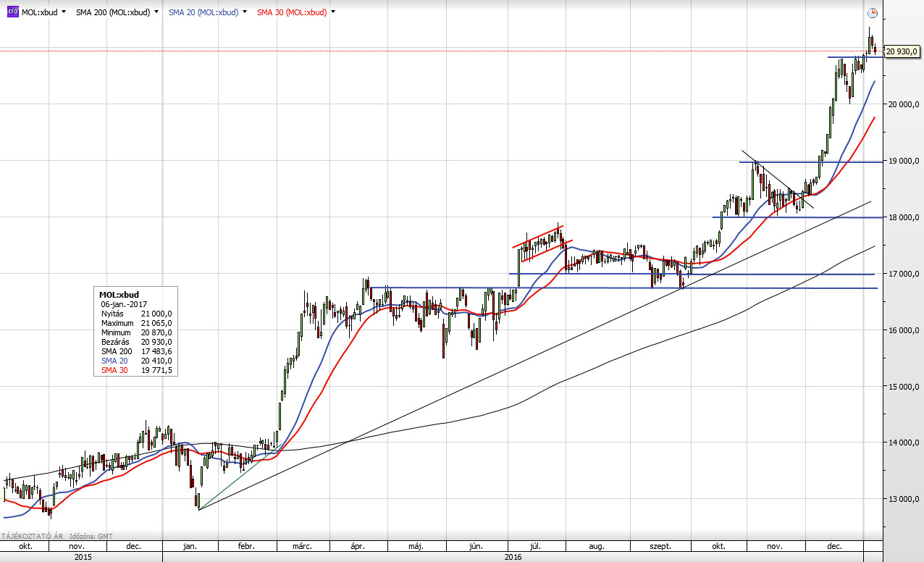The image size is (924, 562).
Task: Click the febr. month label on time axis
Action: [x=247, y=546]
